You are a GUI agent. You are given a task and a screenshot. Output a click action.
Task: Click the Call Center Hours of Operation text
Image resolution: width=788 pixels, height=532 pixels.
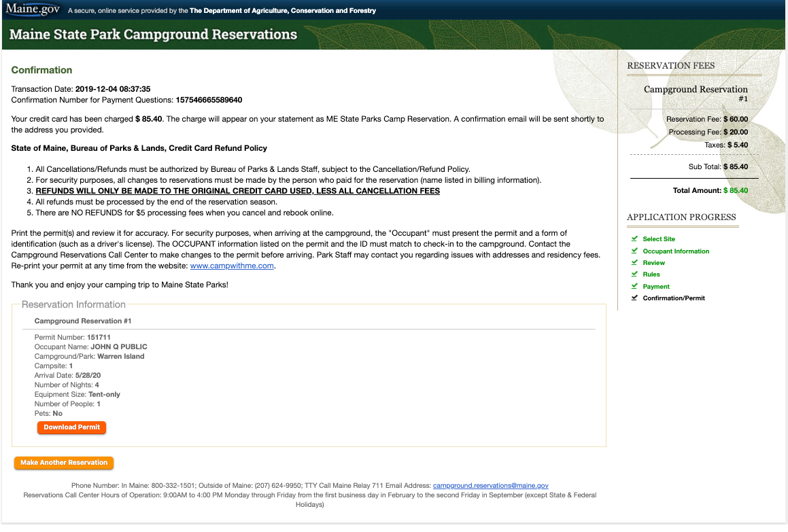[309, 500]
